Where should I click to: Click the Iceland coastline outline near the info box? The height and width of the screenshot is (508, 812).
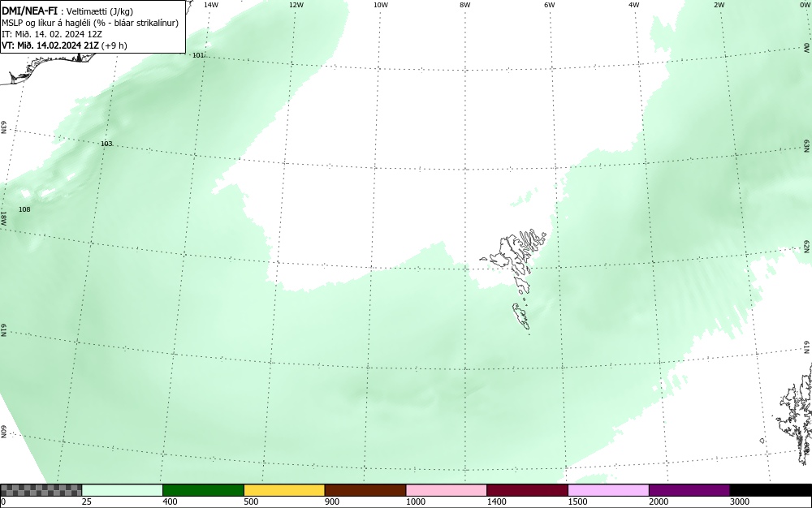coord(50,67)
